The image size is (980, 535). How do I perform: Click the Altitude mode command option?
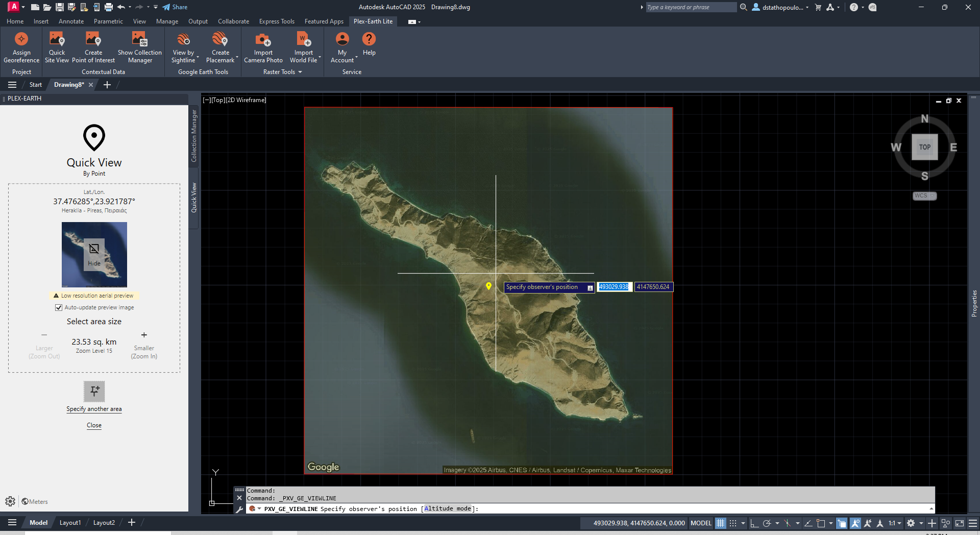(x=448, y=508)
